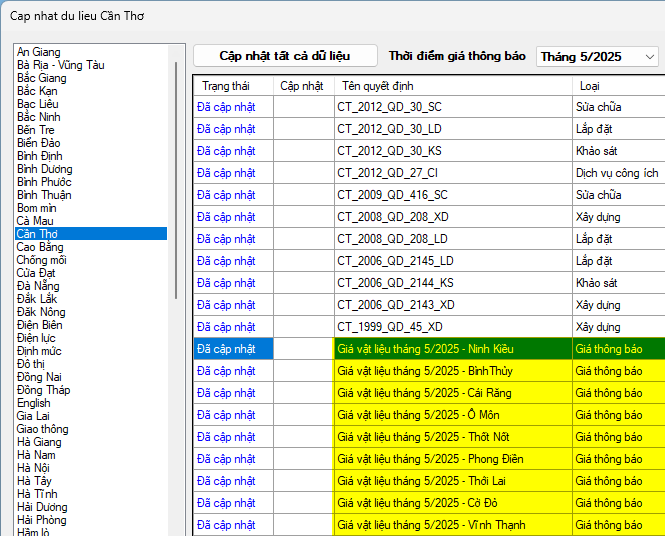Click the 'Loại' column header
The image size is (665, 536).
pos(619,86)
